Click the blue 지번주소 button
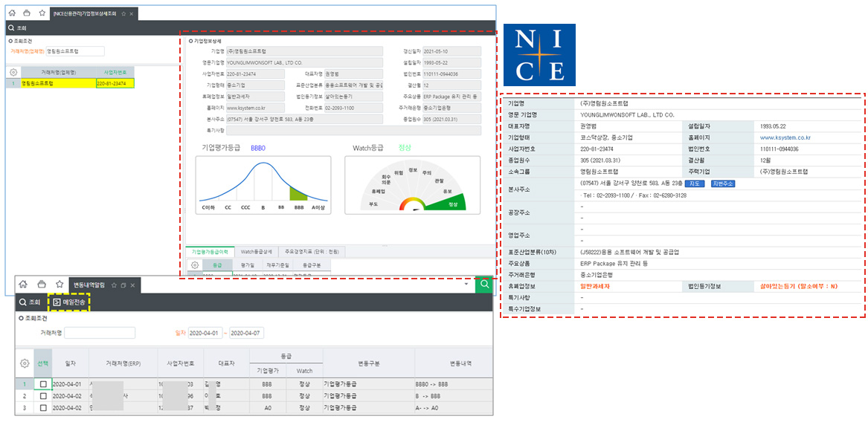Screen dimensions: 868x422 [x=722, y=184]
